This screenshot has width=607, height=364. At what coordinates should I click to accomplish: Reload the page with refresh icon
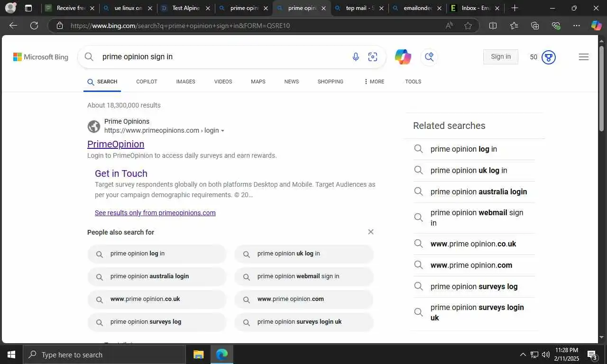[x=34, y=26]
